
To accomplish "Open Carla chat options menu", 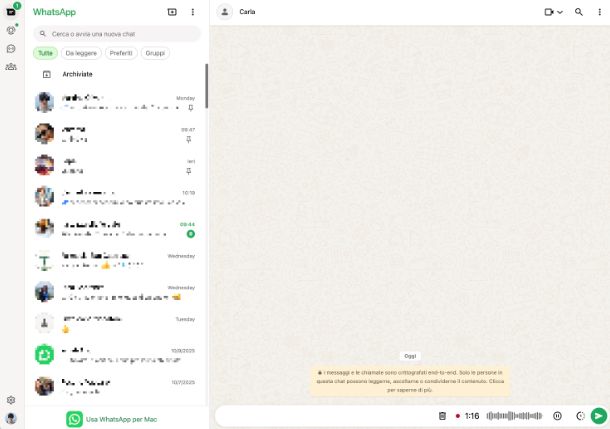I will (x=599, y=12).
